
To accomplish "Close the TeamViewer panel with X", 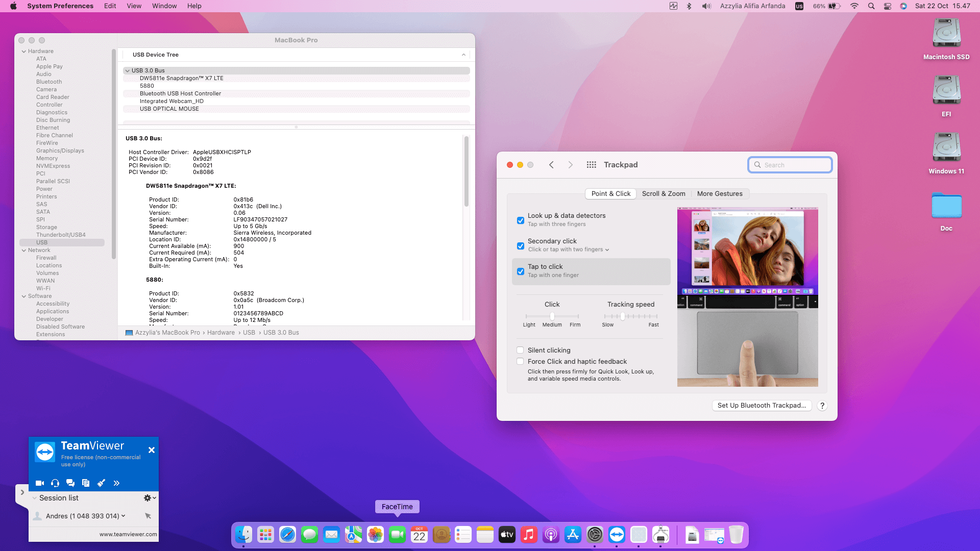I will click(152, 450).
